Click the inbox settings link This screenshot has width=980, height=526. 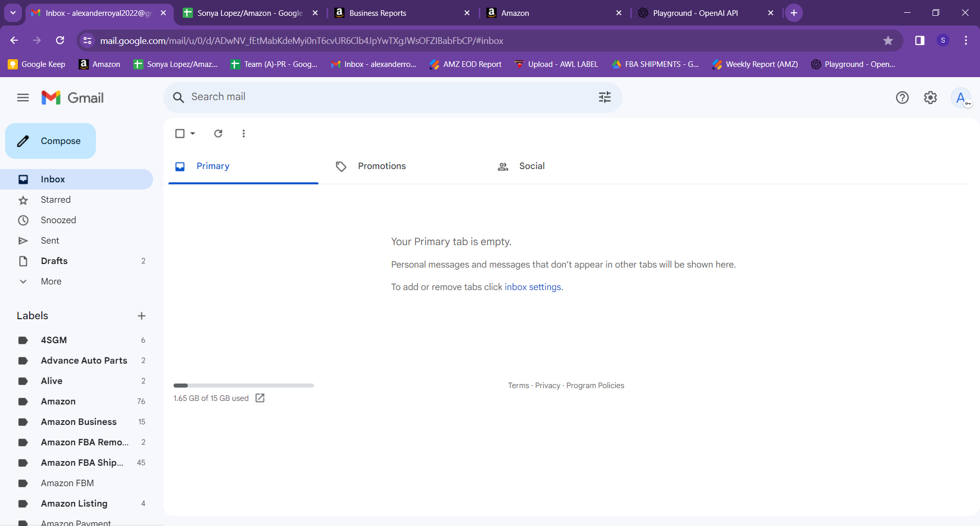pyautogui.click(x=533, y=287)
